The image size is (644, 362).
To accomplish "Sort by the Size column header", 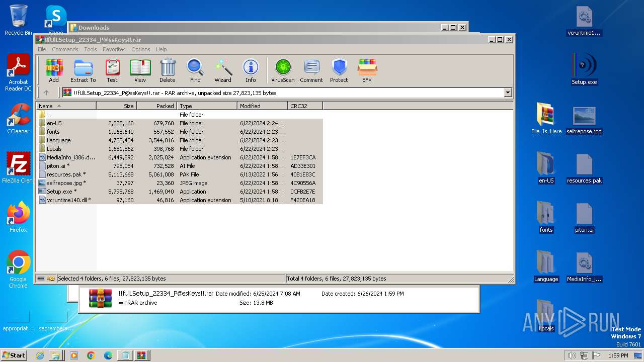I will [117, 106].
